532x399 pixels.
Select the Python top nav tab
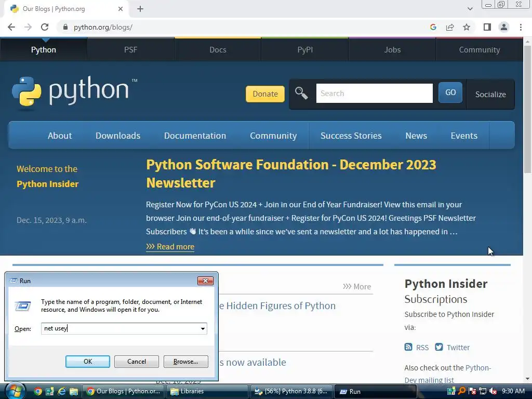pos(44,49)
